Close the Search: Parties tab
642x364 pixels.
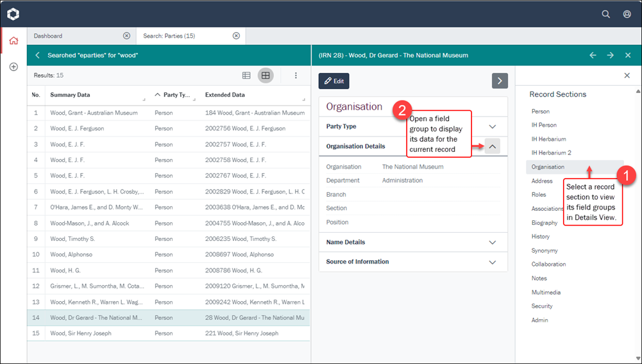(236, 36)
